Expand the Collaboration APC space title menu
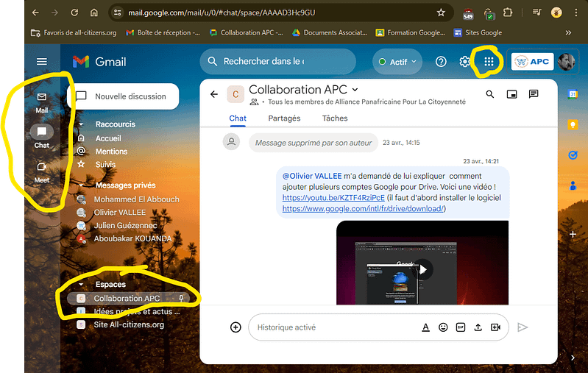 pyautogui.click(x=355, y=90)
